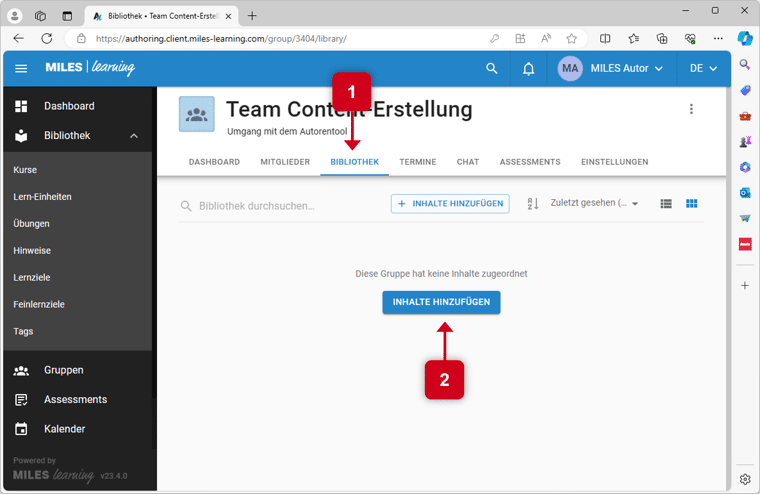The image size is (760, 494).
Task: Open Assessments in the sidebar
Action: (75, 399)
